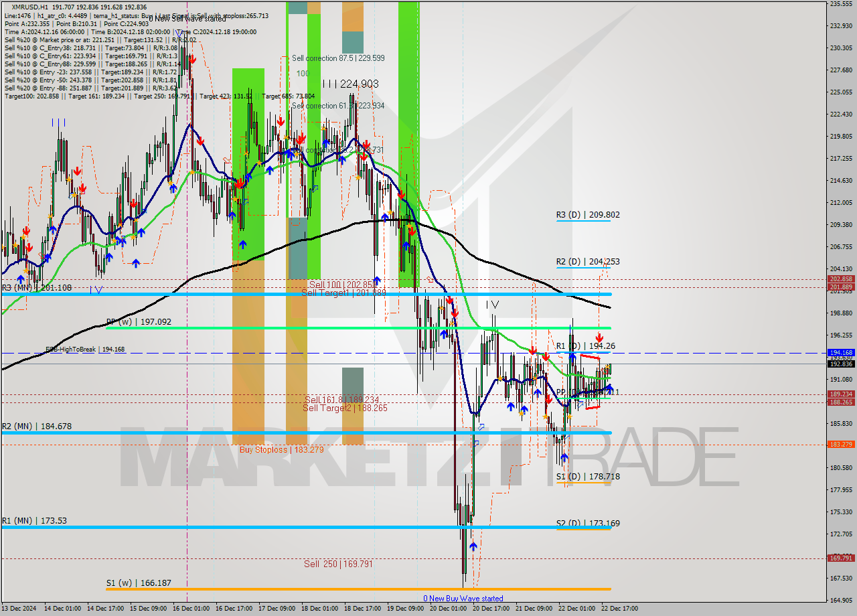
Task: Select the FSB-HighToBreak | 194.168 label
Action: 84,350
